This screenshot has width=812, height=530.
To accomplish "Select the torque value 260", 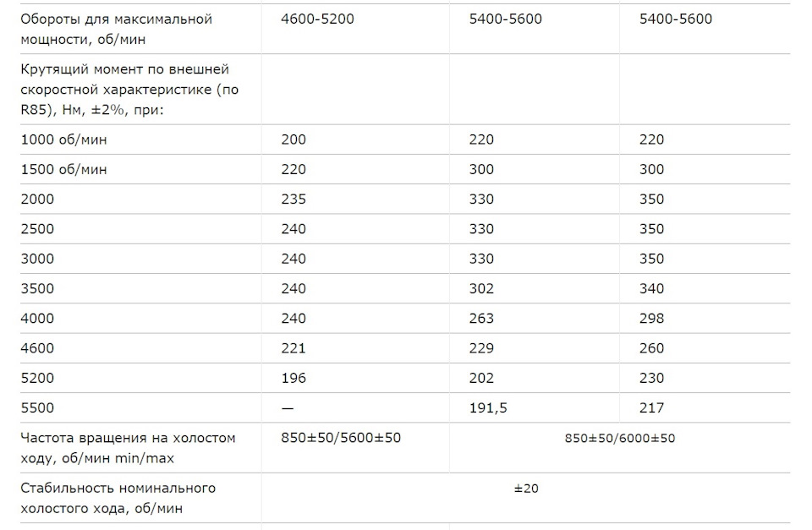I will [652, 348].
